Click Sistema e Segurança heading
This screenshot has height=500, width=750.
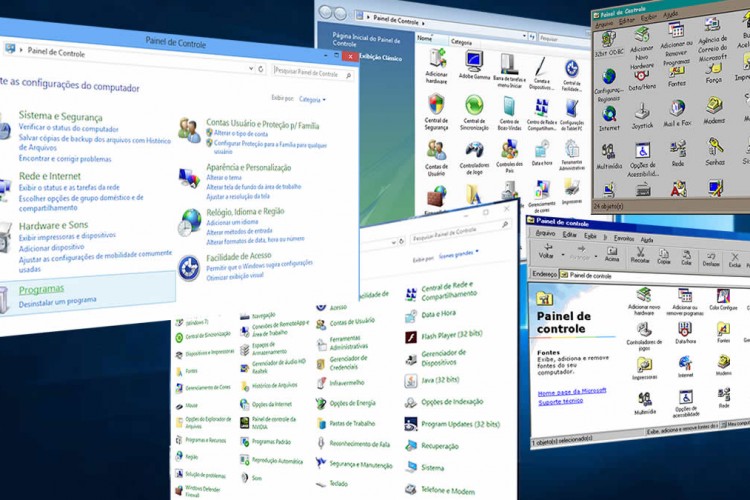[x=60, y=116]
